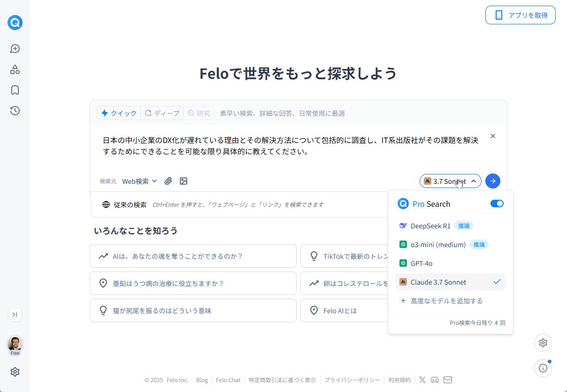Image resolution: width=567 pixels, height=392 pixels.
Task: Expand the sidebar with arrow button
Action: 15,315
